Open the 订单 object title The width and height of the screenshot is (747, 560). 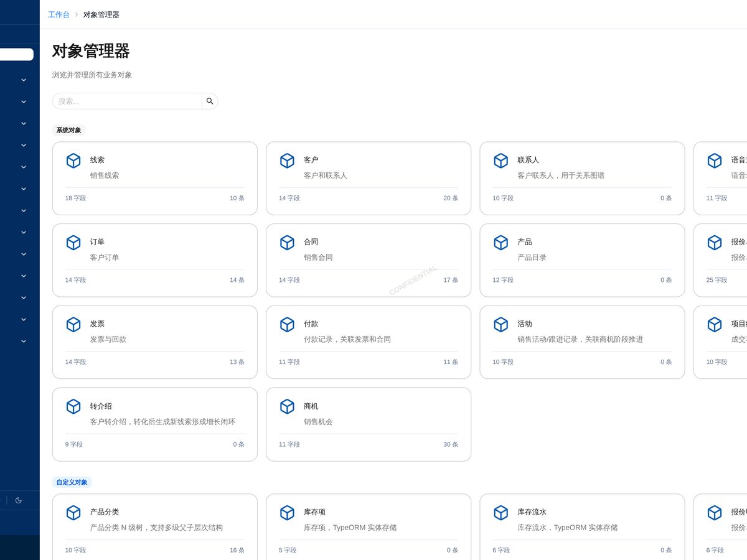pos(97,242)
